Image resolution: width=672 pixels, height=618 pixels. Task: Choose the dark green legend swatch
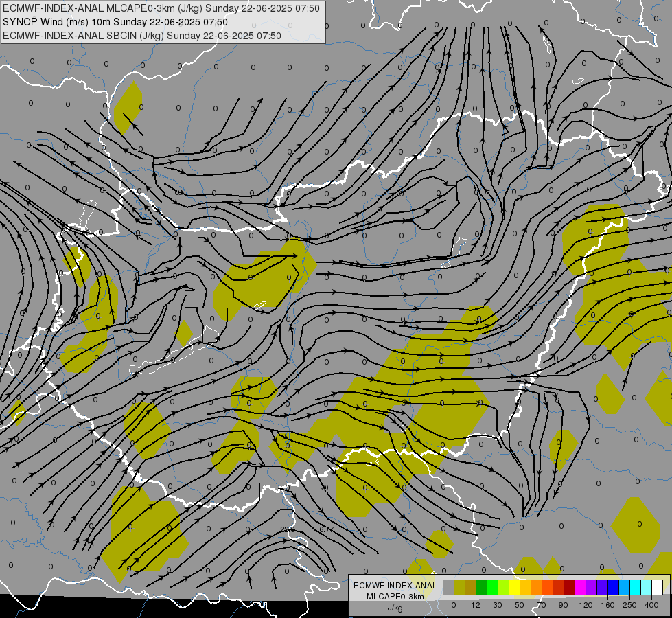(x=482, y=587)
